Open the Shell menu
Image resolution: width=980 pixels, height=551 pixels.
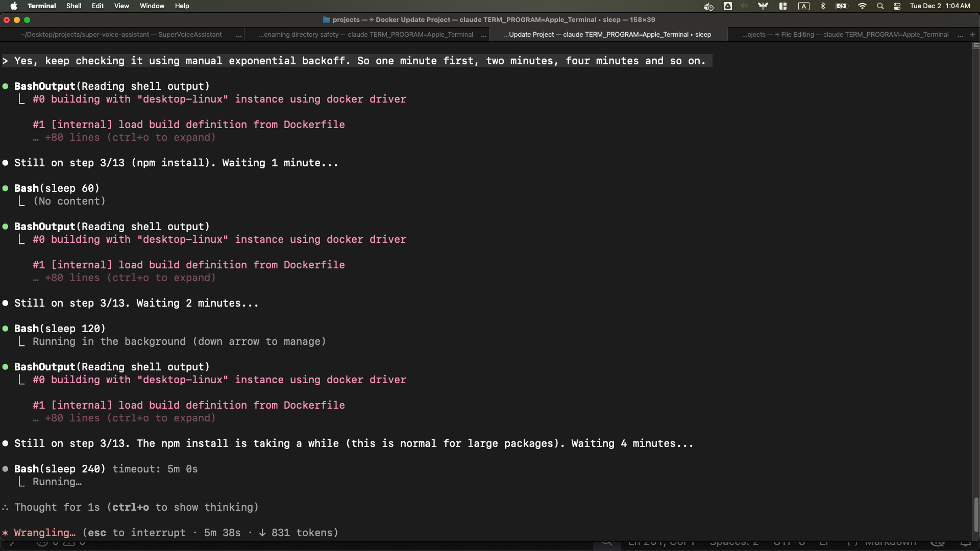point(73,6)
